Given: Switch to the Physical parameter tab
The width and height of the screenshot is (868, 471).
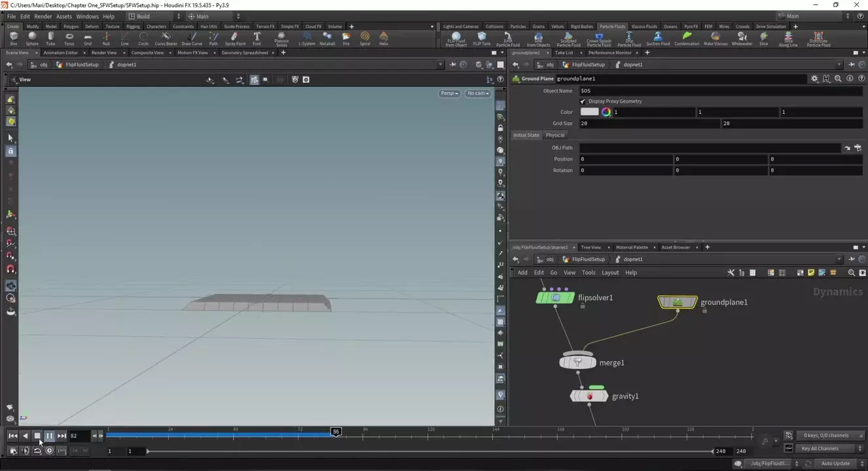Looking at the screenshot, I should pos(554,135).
